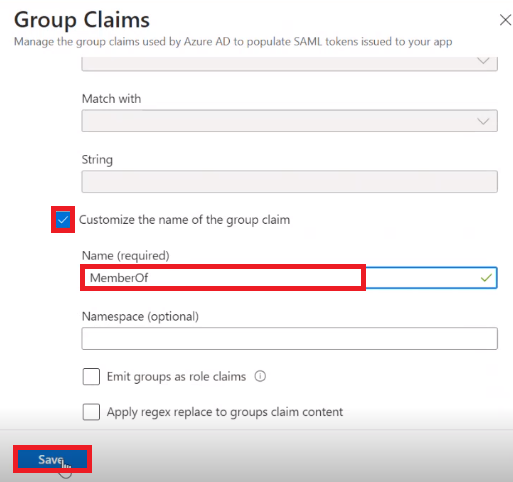Uncheck Customize the name of the group claim
513x482 pixels.
pos(63,220)
